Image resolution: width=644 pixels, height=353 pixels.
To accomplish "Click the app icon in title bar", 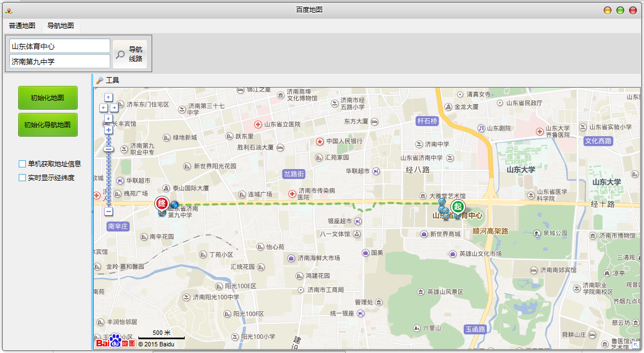I will [x=9, y=10].
